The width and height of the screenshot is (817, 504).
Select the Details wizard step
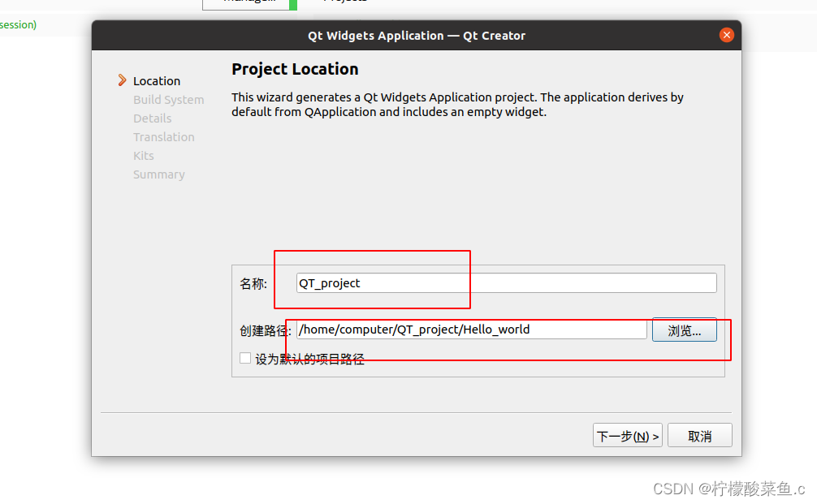click(x=152, y=118)
